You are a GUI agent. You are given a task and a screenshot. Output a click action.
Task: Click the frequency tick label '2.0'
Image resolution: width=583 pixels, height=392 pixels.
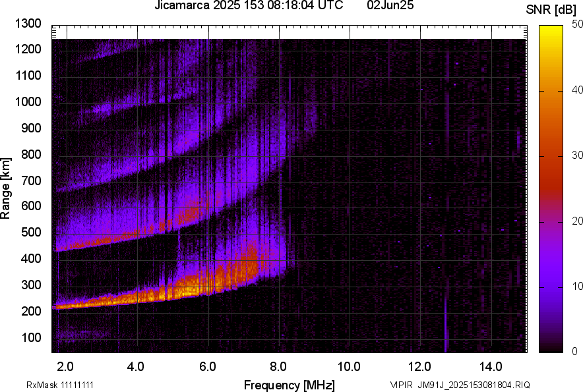pos(65,367)
